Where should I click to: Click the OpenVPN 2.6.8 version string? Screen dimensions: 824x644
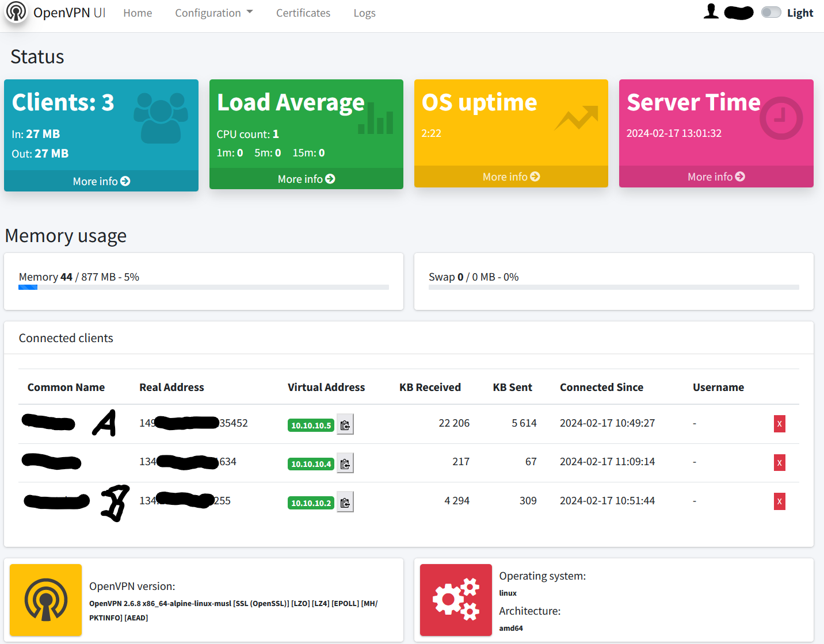pos(234,611)
